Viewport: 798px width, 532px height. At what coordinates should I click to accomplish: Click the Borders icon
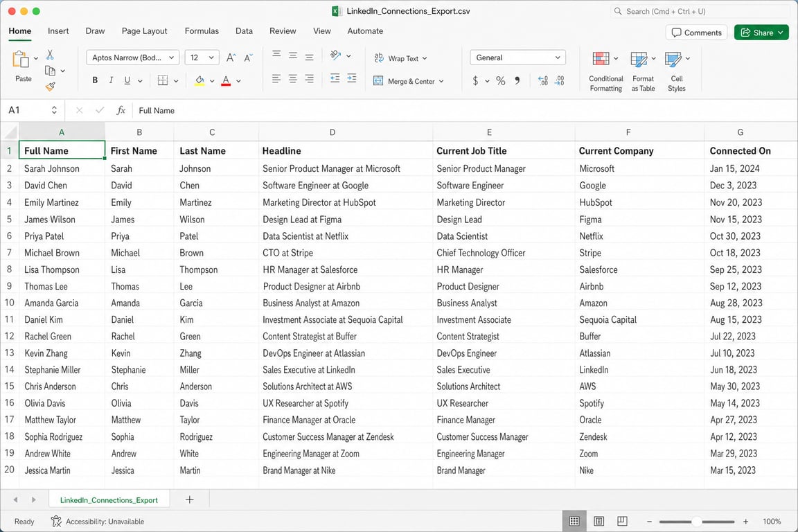click(x=163, y=80)
